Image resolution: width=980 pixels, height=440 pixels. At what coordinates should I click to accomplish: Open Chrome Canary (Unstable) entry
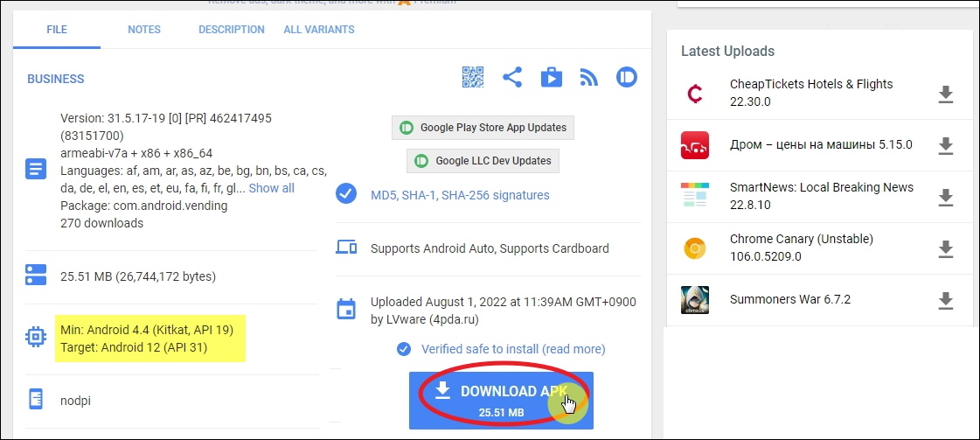tap(802, 248)
